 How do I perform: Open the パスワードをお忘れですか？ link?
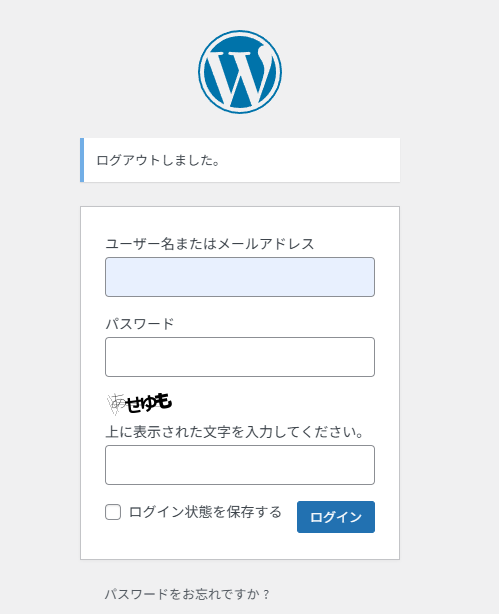tap(187, 594)
